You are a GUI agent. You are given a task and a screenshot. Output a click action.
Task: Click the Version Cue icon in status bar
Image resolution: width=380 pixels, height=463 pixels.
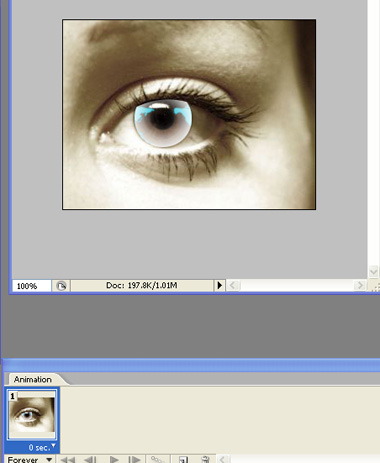pos(61,286)
